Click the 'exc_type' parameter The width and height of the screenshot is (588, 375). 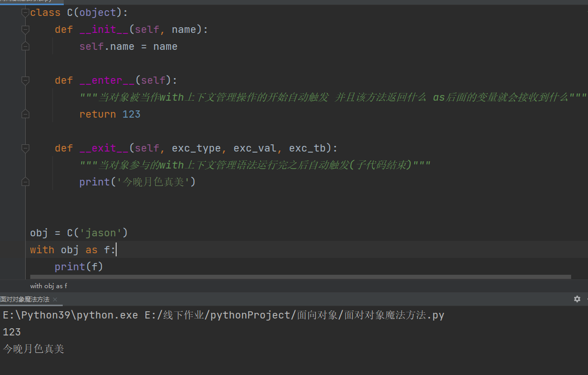click(x=196, y=148)
